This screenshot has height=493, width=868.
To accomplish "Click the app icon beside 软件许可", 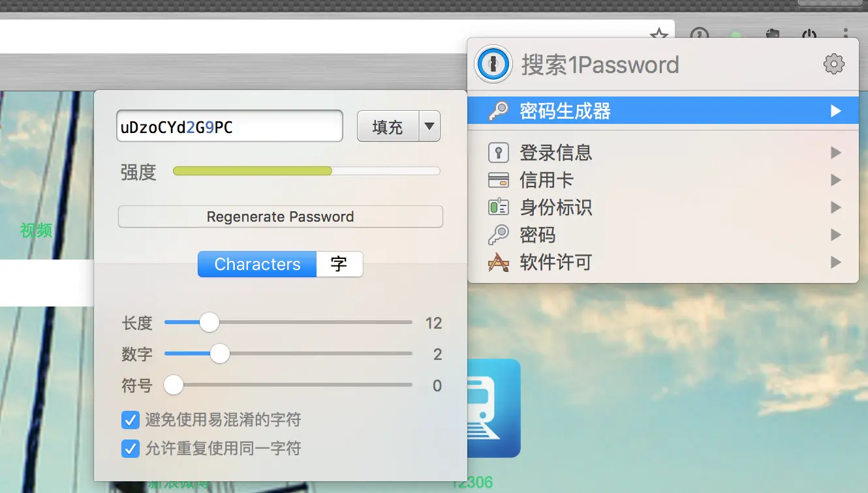I will [x=499, y=262].
